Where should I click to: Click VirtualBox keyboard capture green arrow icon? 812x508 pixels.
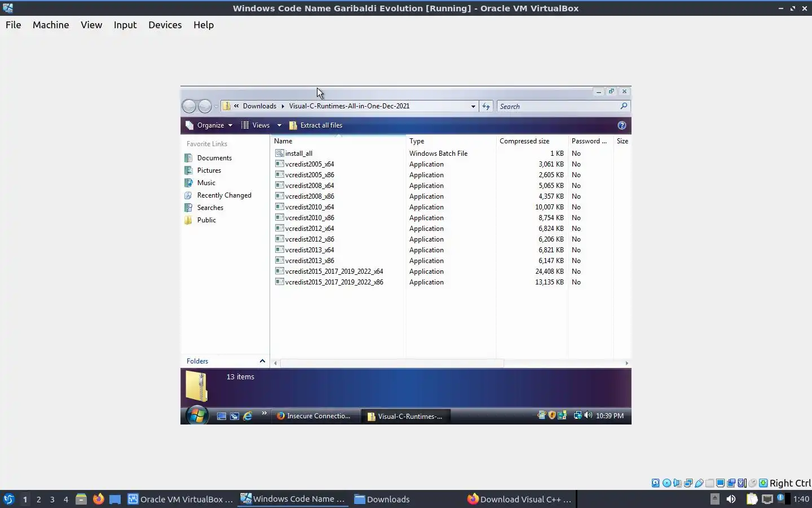tap(763, 483)
